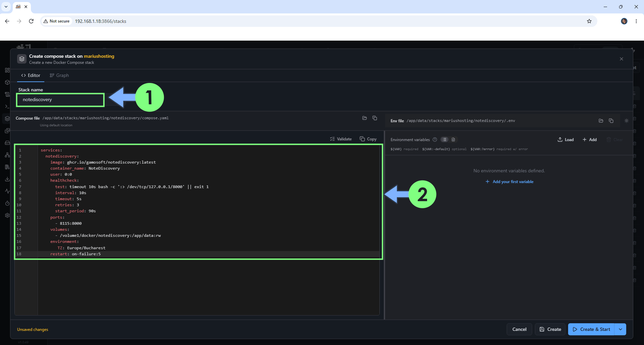Click the stack layers icon in dialog header
Image resolution: width=644 pixels, height=345 pixels.
pyautogui.click(x=22, y=59)
